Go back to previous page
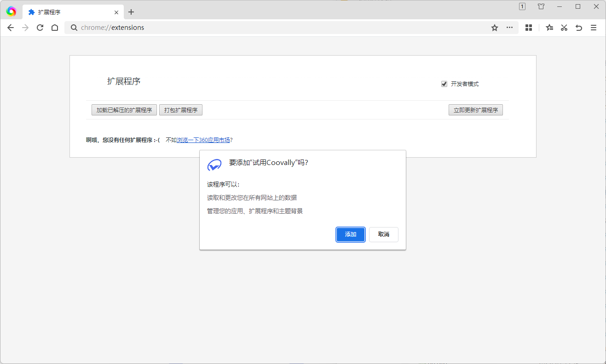This screenshot has width=606, height=364. pyautogui.click(x=11, y=28)
